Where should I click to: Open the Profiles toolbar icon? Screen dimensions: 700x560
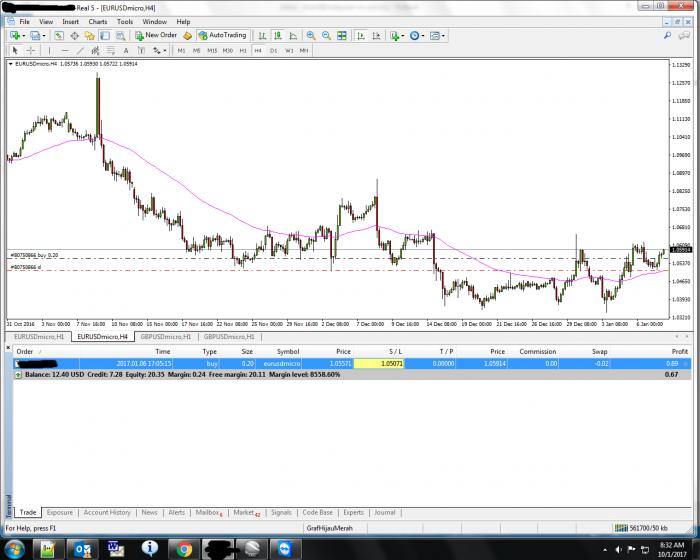click(35, 35)
